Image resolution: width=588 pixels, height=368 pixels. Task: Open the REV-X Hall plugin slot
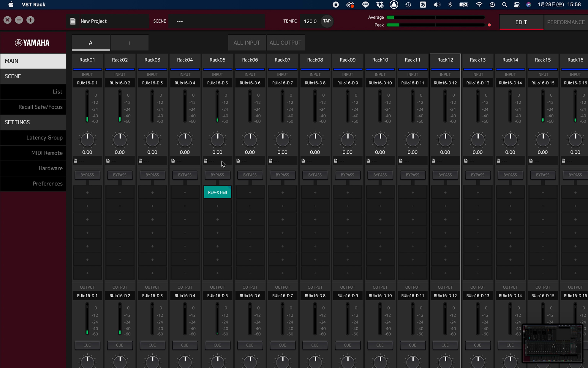217,192
